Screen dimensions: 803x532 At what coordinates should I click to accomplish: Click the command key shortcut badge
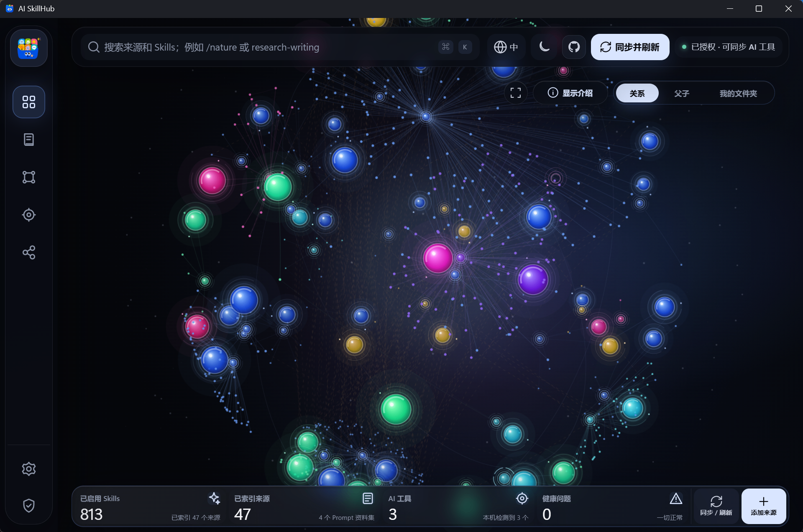pos(445,47)
